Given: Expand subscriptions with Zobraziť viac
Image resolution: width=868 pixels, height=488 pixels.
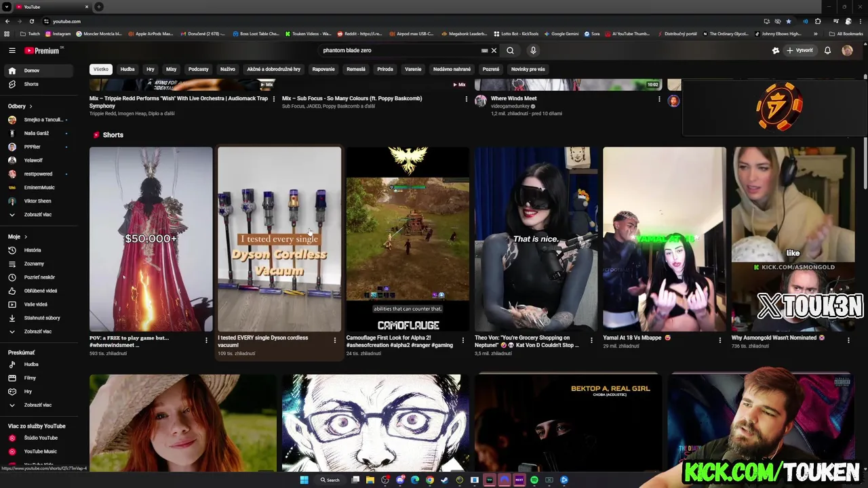Looking at the screenshot, I should click(37, 214).
